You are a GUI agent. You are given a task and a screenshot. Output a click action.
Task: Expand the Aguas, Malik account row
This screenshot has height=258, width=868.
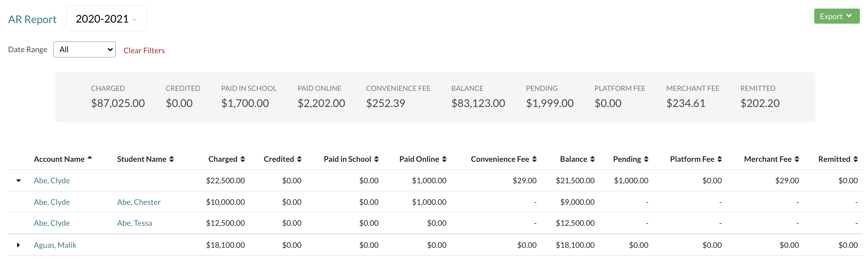point(19,245)
